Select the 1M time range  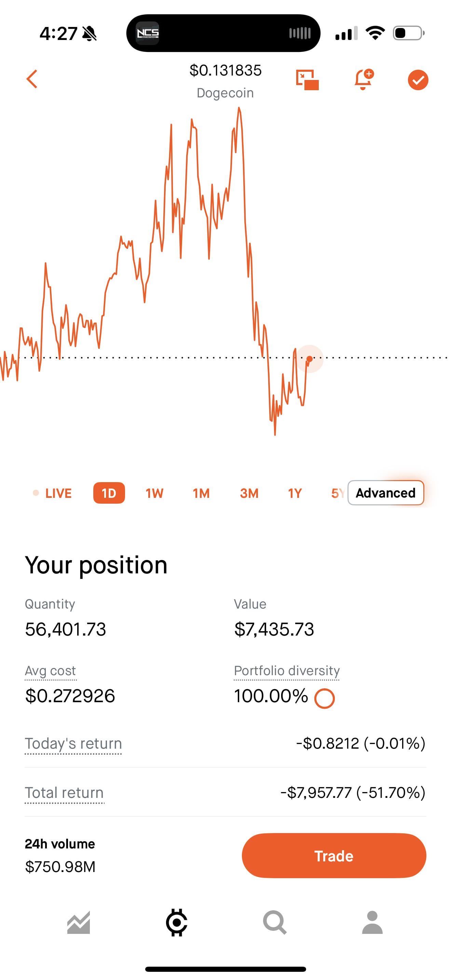(201, 493)
